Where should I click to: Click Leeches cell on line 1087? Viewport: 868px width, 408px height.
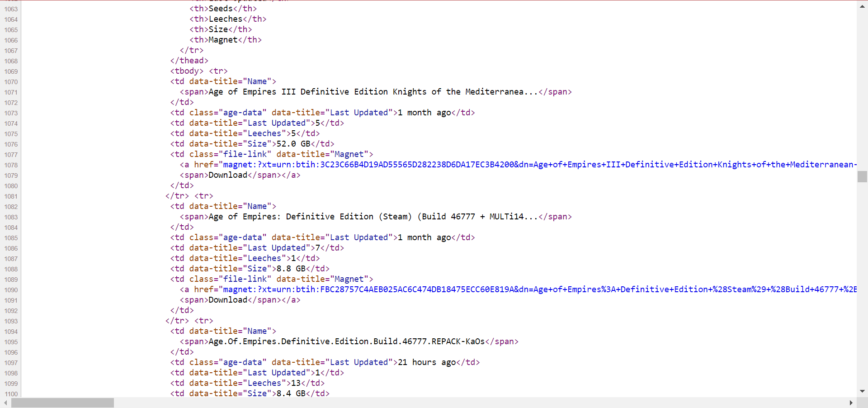(245, 258)
